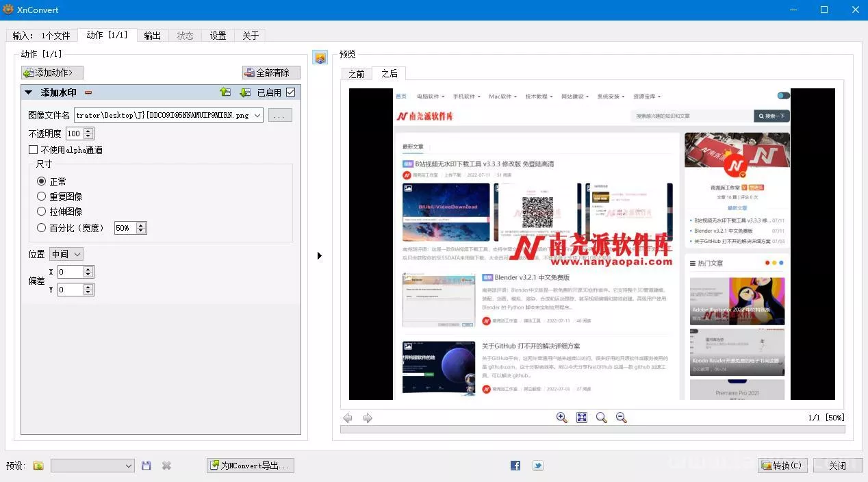Uncheck the 已启用 enabled checkbox
Image resolution: width=868 pixels, height=482 pixels.
click(291, 92)
